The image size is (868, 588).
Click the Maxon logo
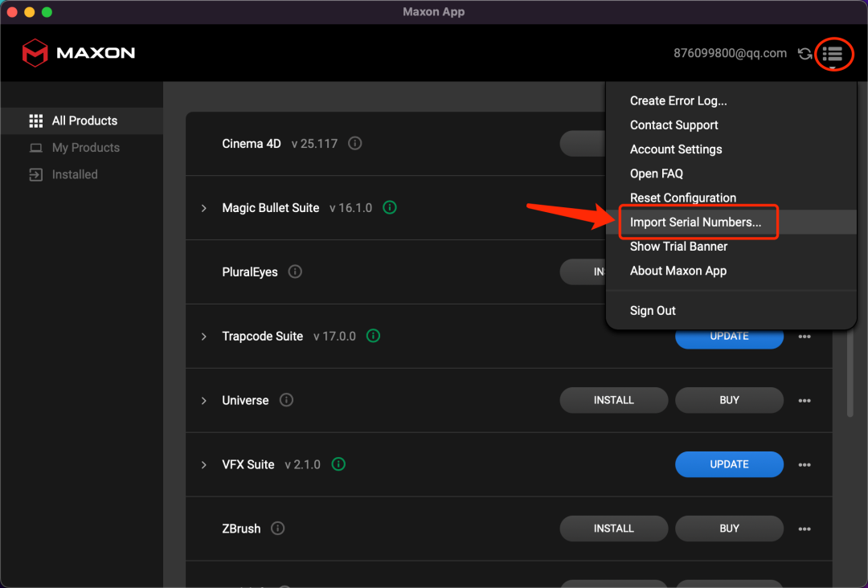coord(79,53)
